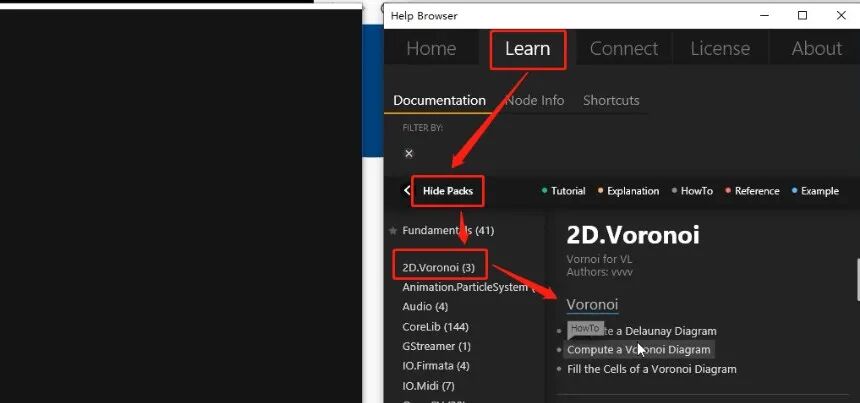Screen dimensions: 860x403
Task: Toggle the Example filter
Action: point(816,191)
